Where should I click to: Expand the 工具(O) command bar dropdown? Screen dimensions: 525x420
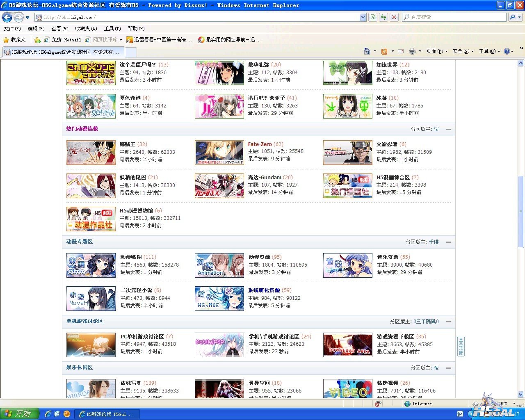pos(489,51)
